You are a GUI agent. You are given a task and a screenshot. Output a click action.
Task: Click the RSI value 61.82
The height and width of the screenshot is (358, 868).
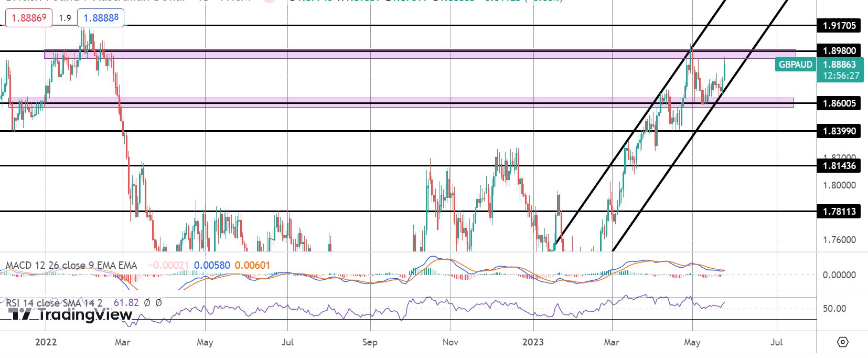(x=126, y=303)
